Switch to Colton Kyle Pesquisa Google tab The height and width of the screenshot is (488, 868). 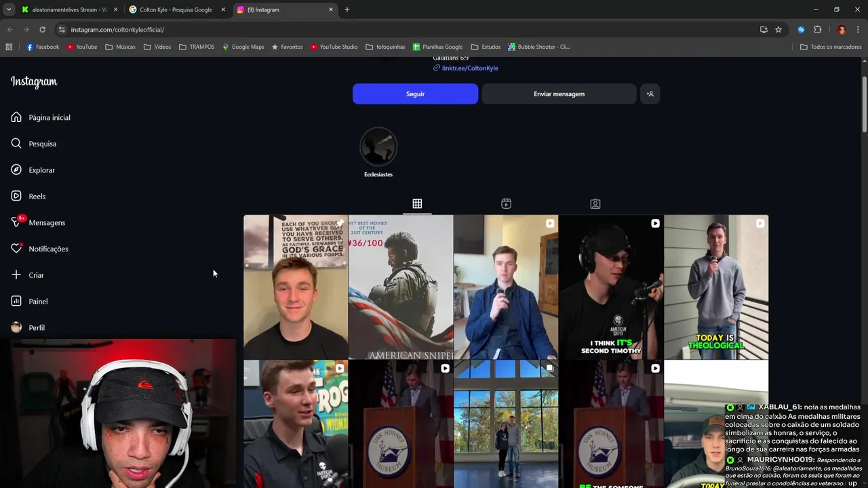click(x=176, y=9)
